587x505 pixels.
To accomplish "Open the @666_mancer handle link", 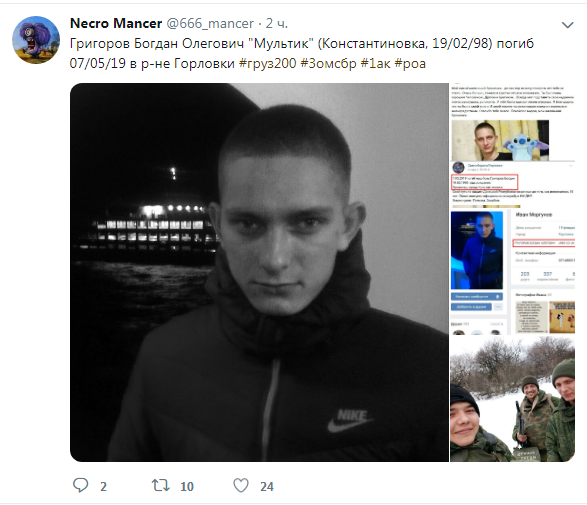I will click(210, 24).
